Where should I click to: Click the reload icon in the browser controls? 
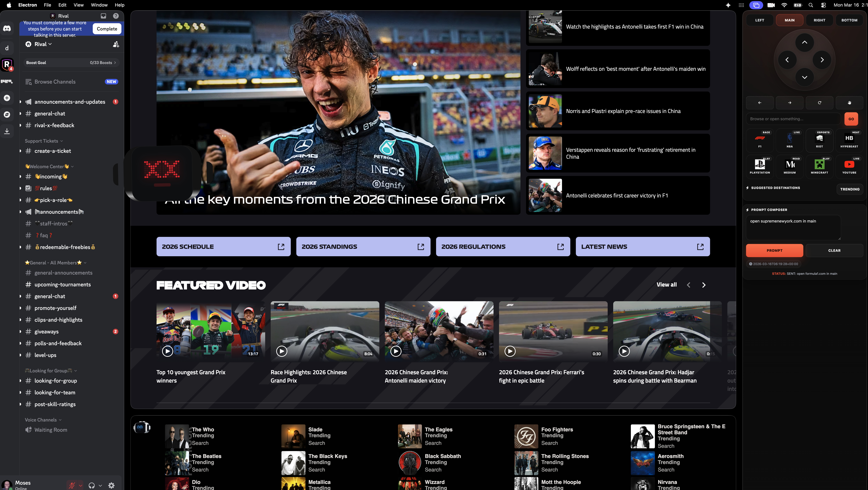819,103
